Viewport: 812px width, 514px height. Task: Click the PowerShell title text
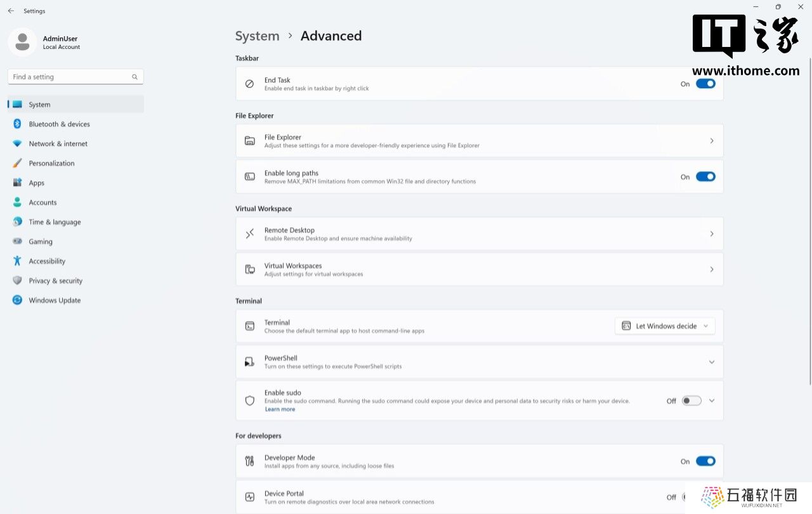pyautogui.click(x=280, y=358)
